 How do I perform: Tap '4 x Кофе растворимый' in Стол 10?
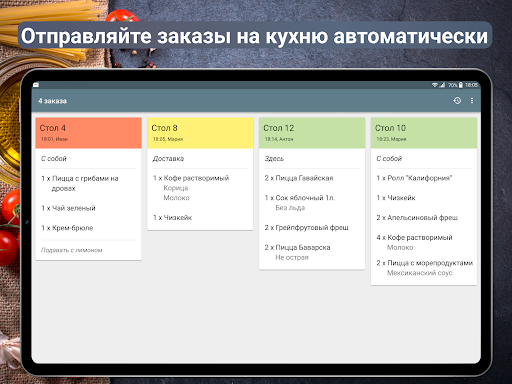[414, 238]
